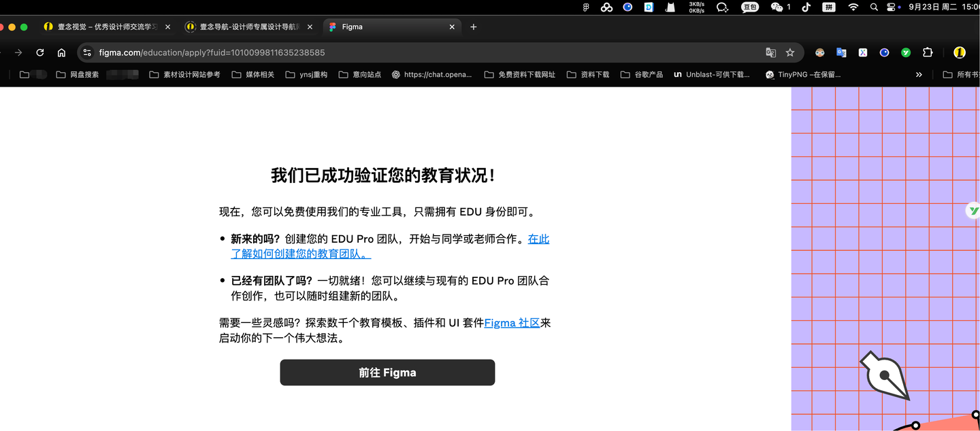This screenshot has width=980, height=431.
Task: Click the green Y floating side widget
Action: pyautogui.click(x=974, y=211)
